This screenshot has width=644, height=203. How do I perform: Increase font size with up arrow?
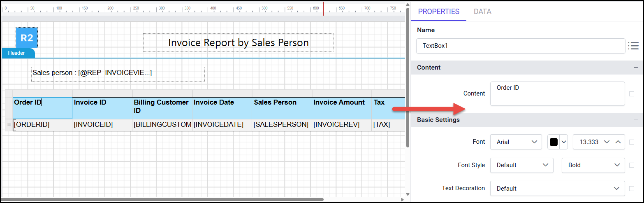618,142
